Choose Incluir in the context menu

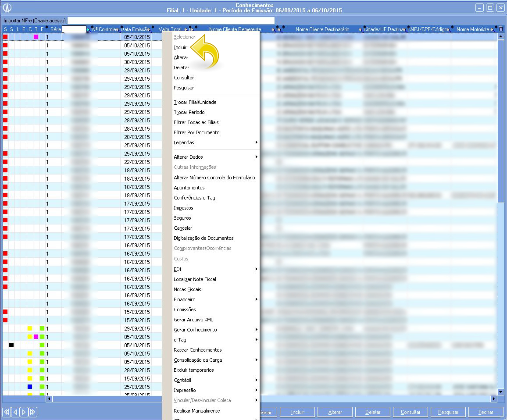tap(180, 47)
